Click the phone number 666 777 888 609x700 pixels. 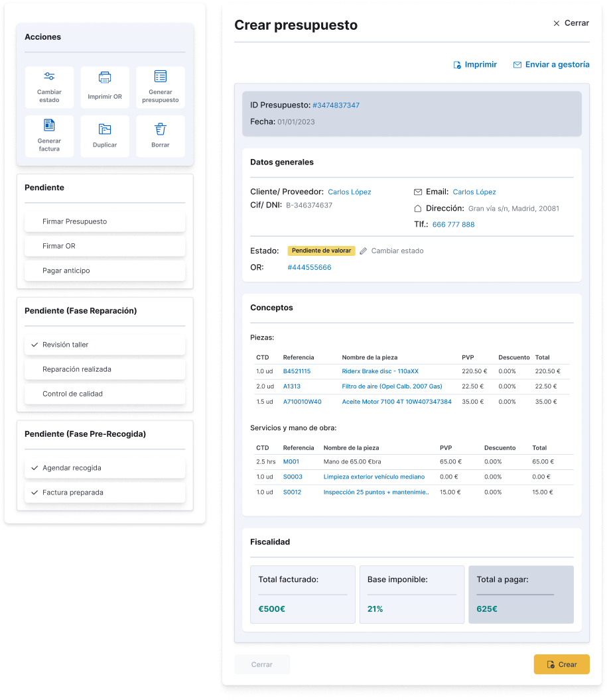point(453,225)
